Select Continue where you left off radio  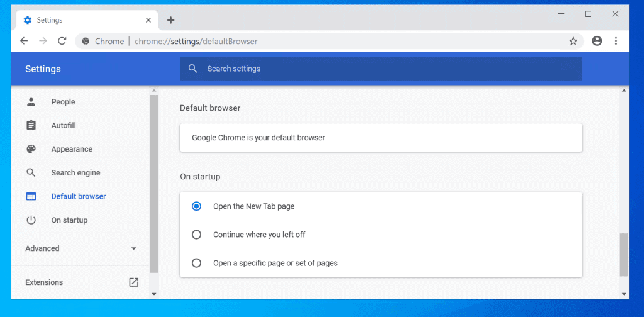[x=196, y=235]
